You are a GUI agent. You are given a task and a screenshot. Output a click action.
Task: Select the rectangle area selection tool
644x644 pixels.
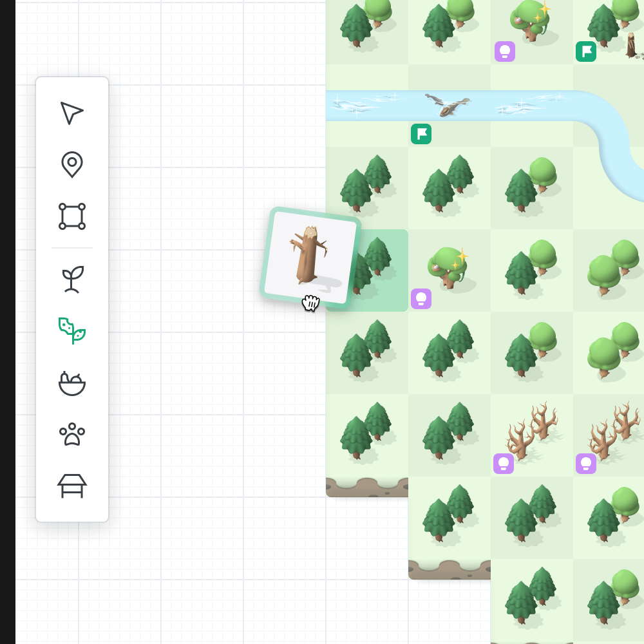(72, 216)
